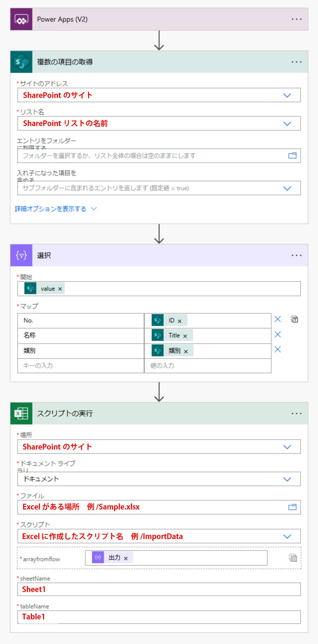Click the Power Apps (V2) trigger icon
Image resolution: width=318 pixels, height=644 pixels.
coord(21,19)
